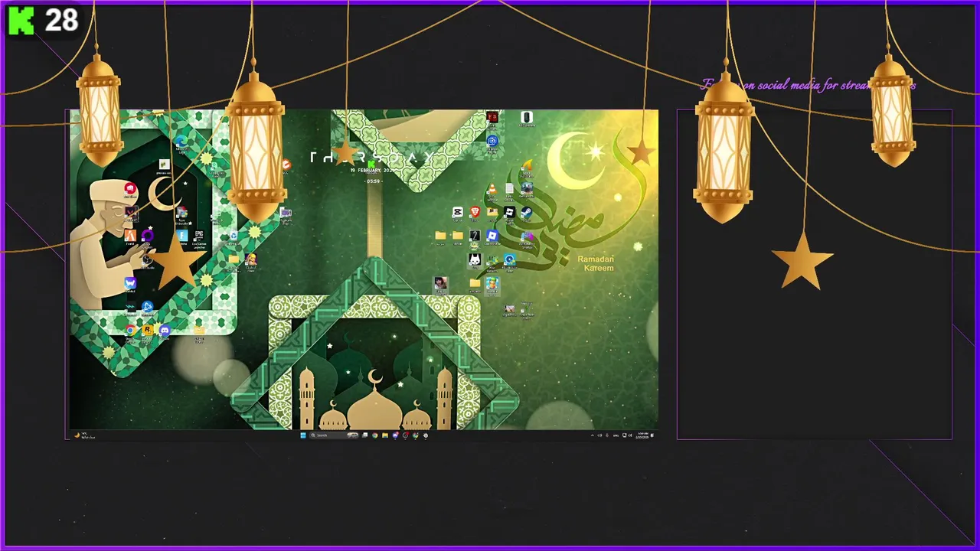Image resolution: width=980 pixels, height=551 pixels.
Task: Open the taskbar clock and date
Action: point(643,435)
